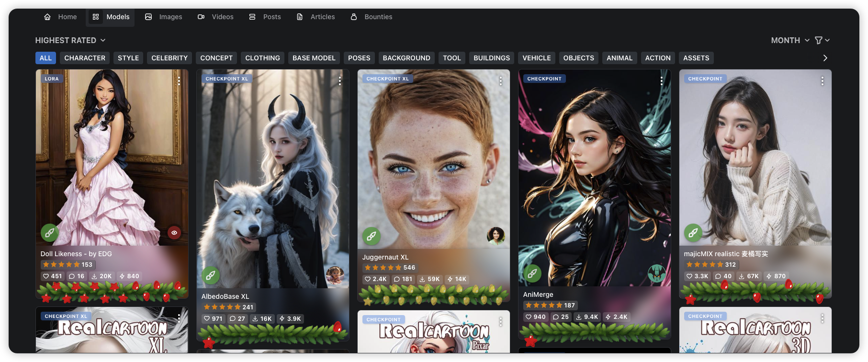Open the AniMerge card options menu
868x362 pixels.
[x=662, y=81]
